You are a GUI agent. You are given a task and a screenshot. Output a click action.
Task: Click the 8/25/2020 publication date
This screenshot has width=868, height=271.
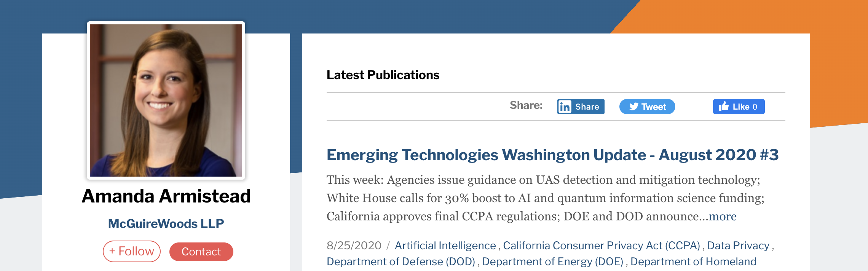(x=354, y=245)
